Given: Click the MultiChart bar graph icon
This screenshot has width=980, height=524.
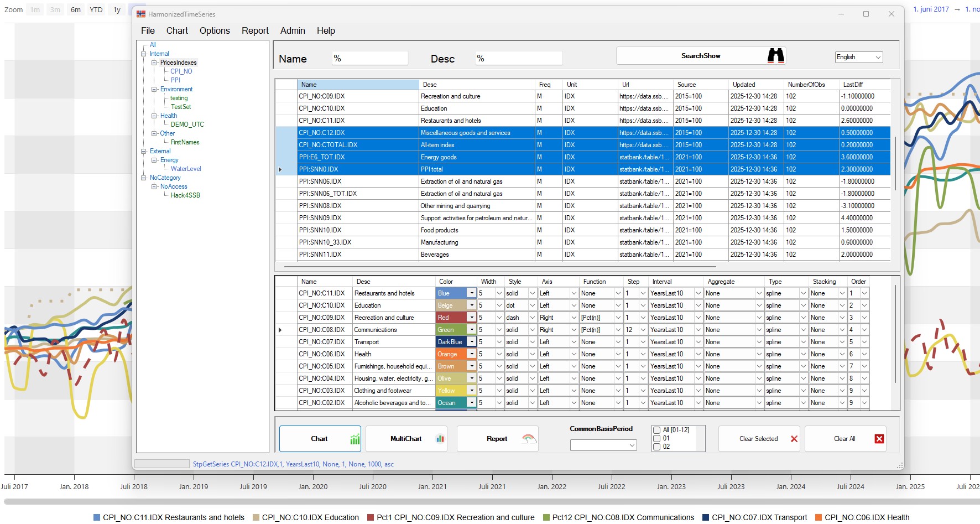Looking at the screenshot, I should click(x=440, y=439).
